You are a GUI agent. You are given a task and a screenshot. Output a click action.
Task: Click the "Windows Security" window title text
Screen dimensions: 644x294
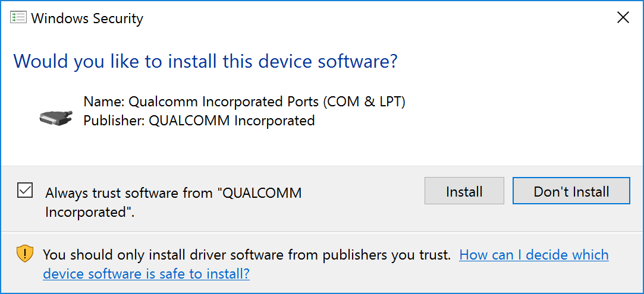[x=87, y=18]
